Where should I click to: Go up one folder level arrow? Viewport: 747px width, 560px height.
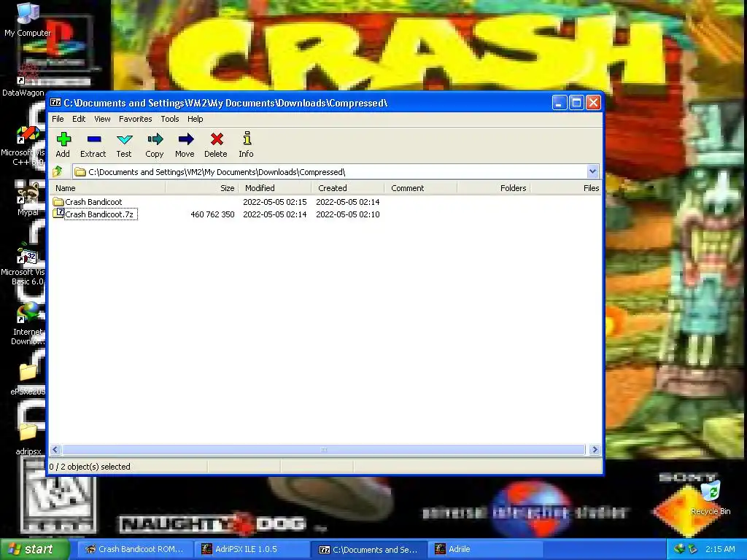tap(58, 171)
